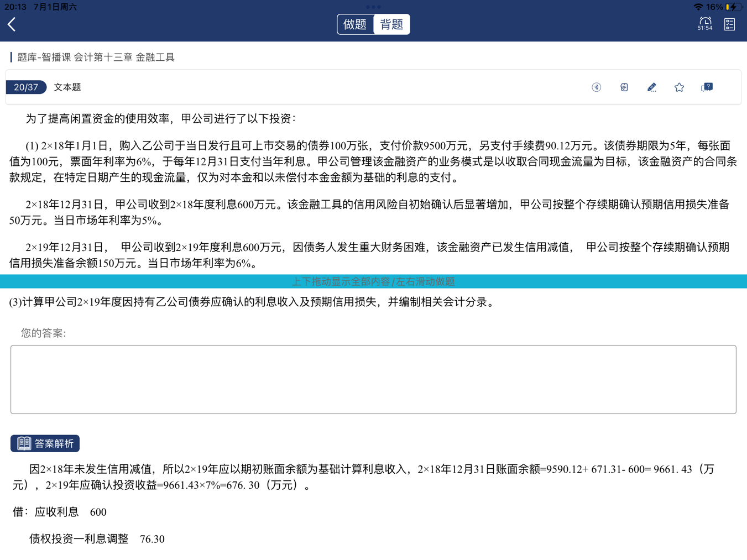
Task: Select the pencil annotation tool
Action: (651, 87)
